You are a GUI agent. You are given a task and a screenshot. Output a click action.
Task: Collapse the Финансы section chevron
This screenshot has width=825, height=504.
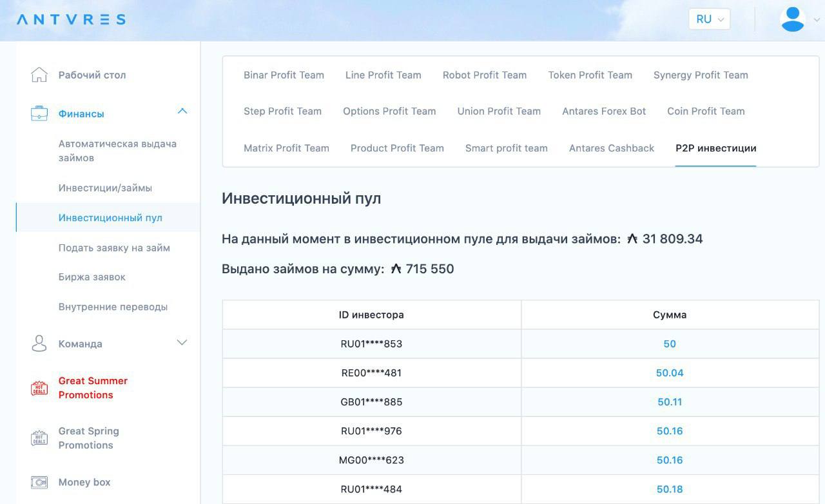pyautogui.click(x=182, y=111)
